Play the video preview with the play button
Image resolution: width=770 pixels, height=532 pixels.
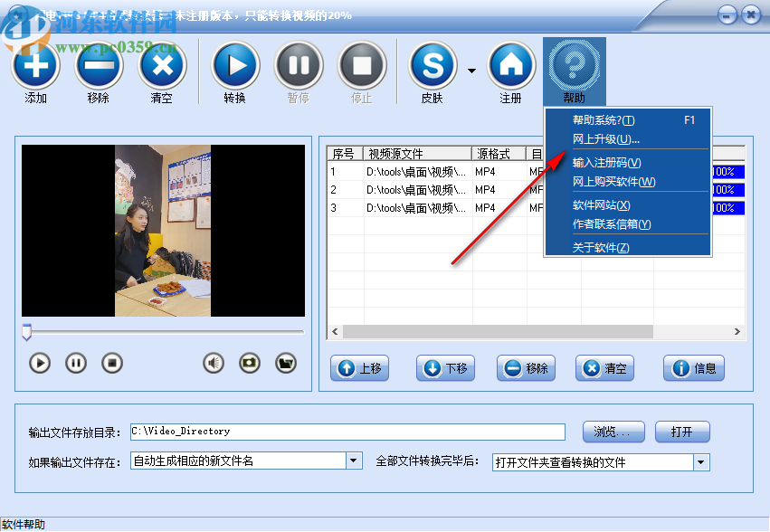click(39, 362)
